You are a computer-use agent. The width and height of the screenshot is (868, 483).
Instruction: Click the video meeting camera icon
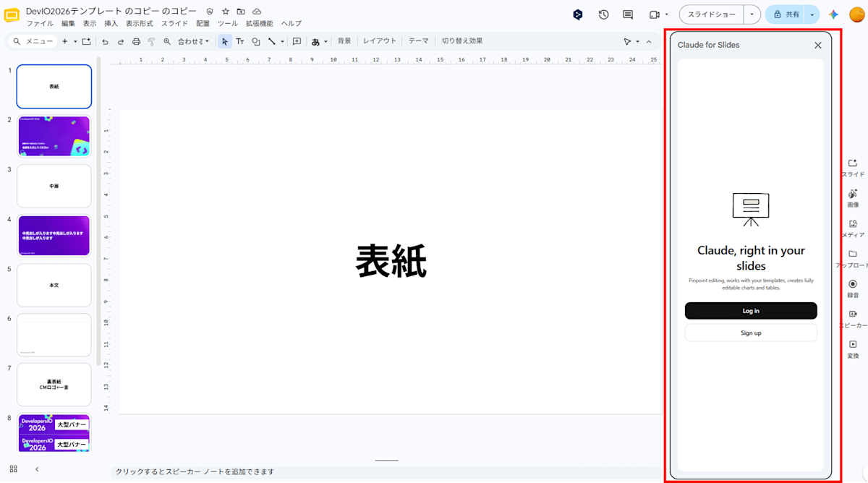coord(655,14)
